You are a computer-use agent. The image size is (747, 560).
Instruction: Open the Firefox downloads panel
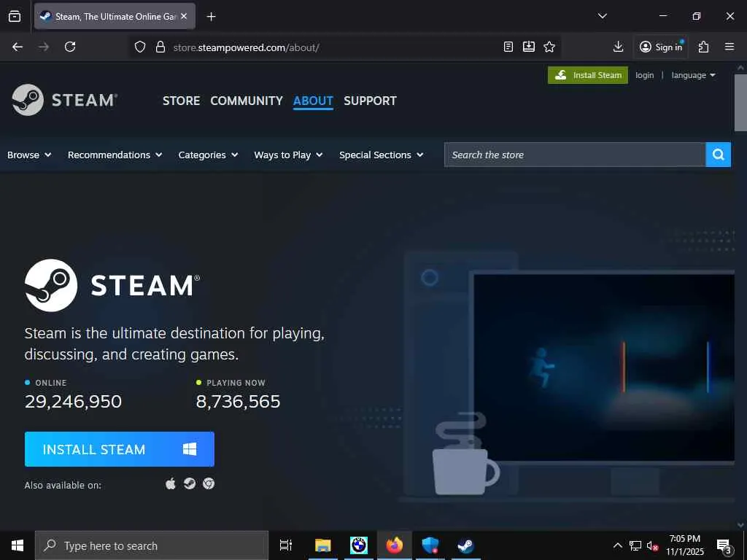[618, 47]
